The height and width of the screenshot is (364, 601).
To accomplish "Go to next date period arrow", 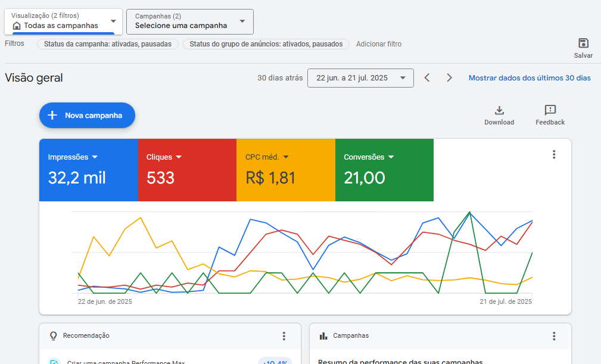I will 450,78.
